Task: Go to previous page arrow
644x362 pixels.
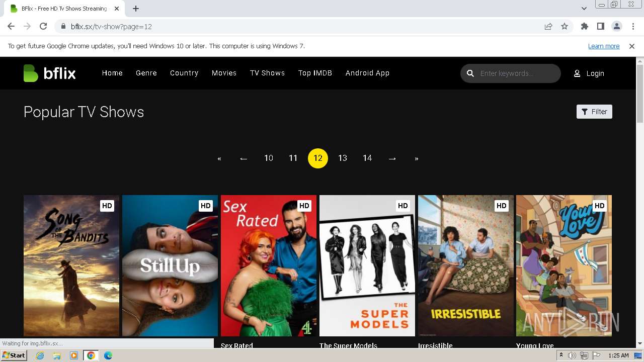Action: coord(244,158)
